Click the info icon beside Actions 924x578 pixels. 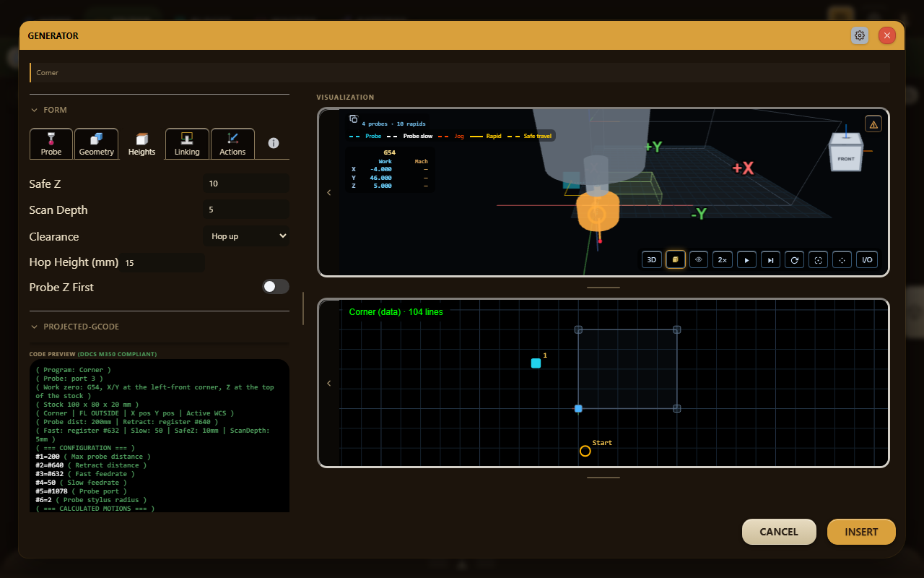click(274, 144)
